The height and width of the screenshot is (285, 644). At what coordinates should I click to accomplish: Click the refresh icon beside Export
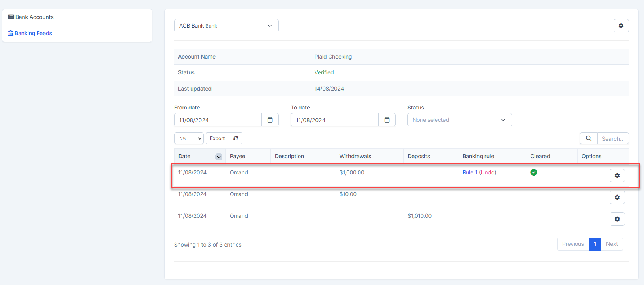[x=236, y=138]
